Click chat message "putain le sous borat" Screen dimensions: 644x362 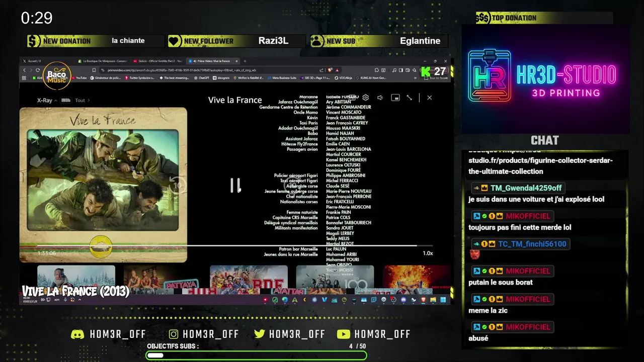point(500,283)
